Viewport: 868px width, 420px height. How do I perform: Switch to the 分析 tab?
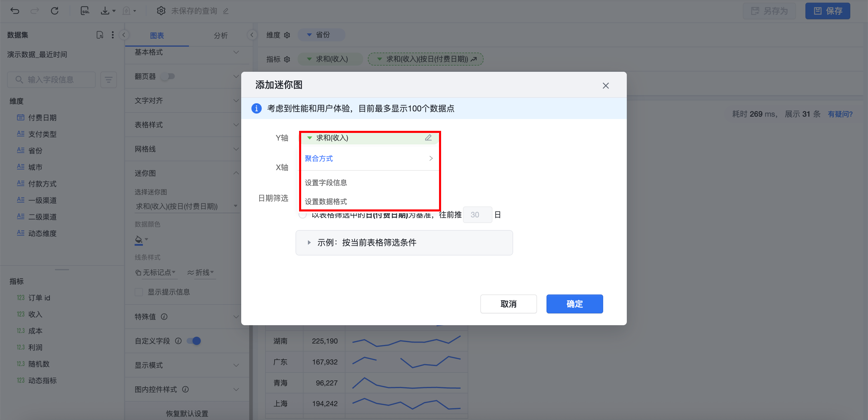pos(220,35)
